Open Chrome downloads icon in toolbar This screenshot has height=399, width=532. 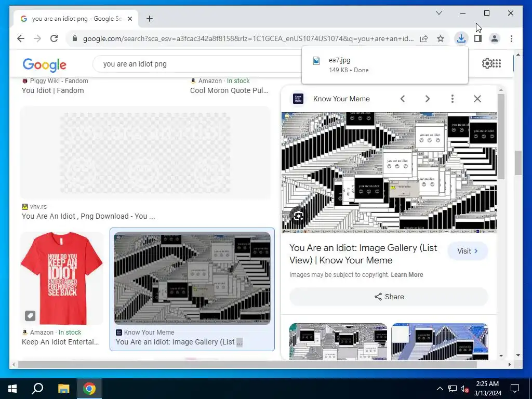(461, 38)
